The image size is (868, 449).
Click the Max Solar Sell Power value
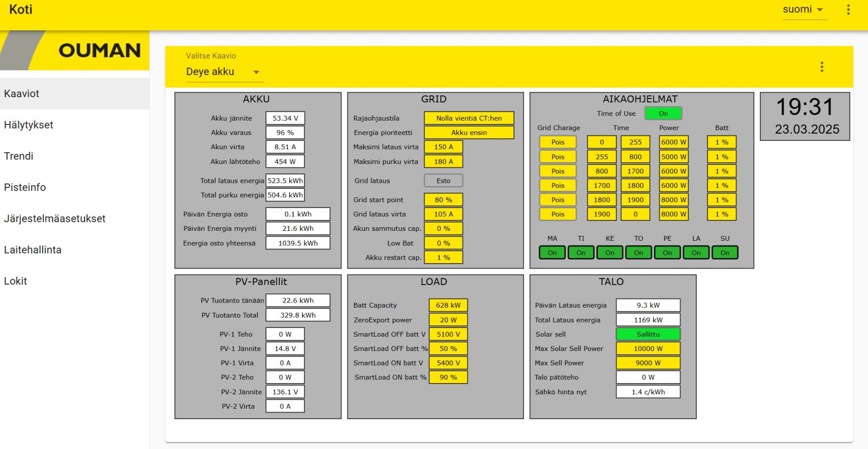648,349
